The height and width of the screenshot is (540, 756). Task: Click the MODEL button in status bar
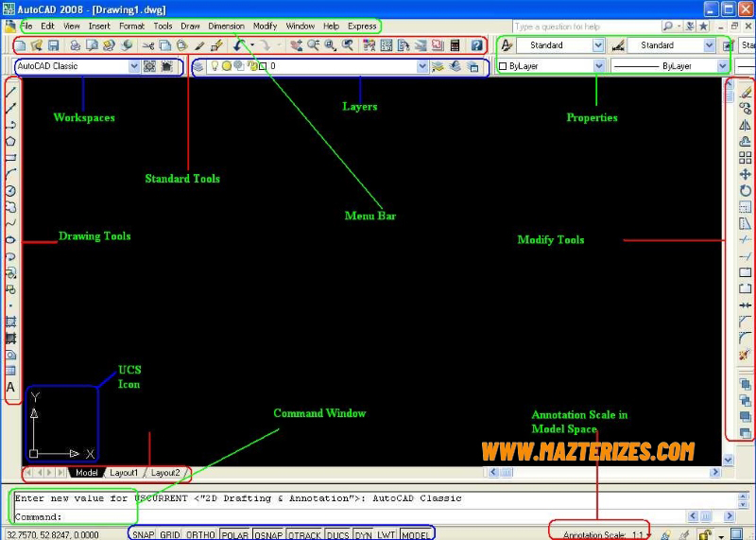[x=415, y=534]
